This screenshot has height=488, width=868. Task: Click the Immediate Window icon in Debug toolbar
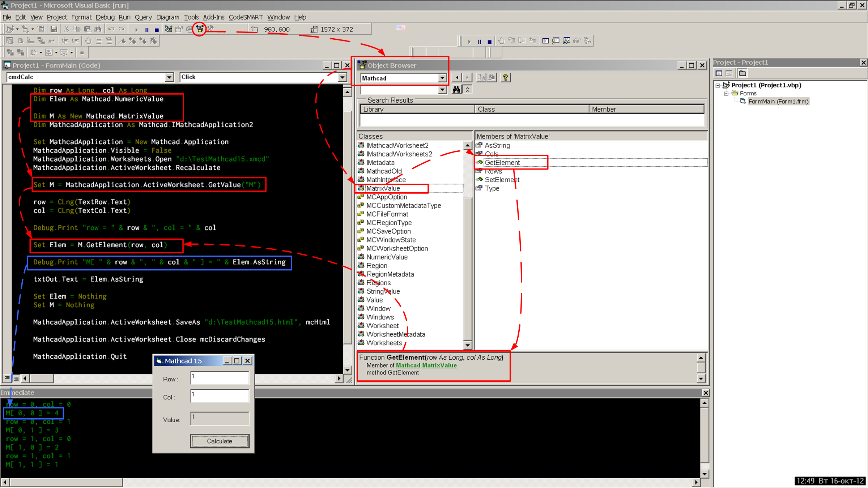556,41
